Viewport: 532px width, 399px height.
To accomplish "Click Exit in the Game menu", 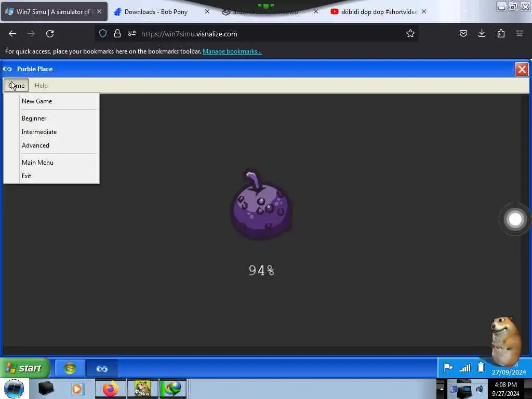I will coord(51,176).
